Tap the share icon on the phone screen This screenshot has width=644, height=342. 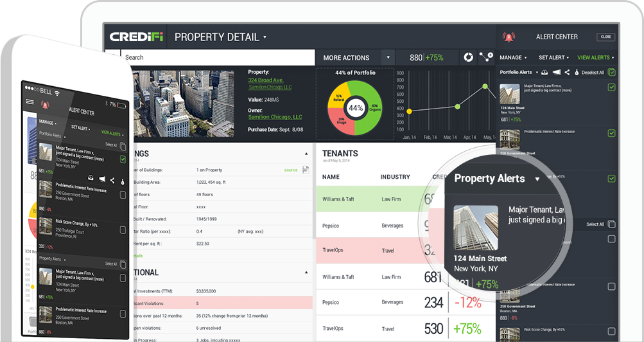(x=112, y=180)
